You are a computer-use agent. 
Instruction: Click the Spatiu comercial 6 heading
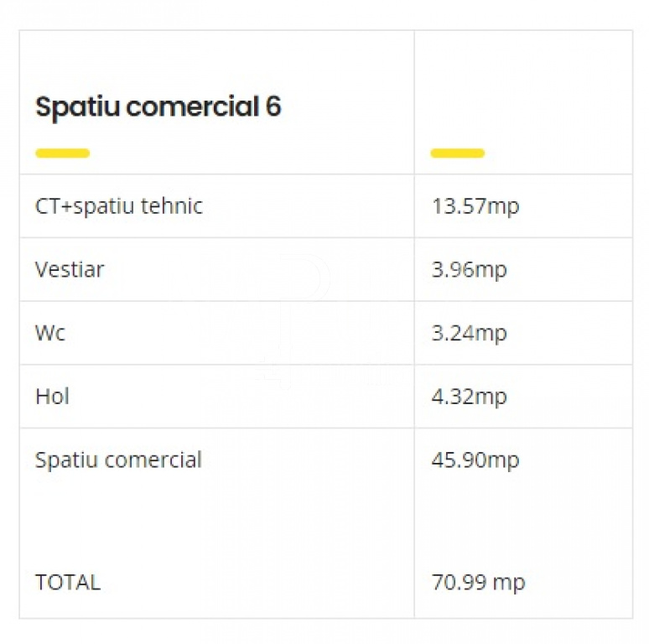pos(158,106)
